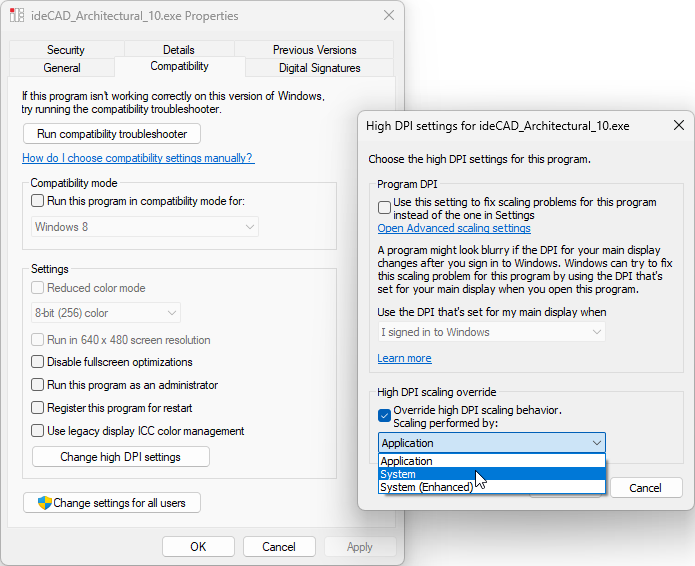Open the Digital Signatures tab
The width and height of the screenshot is (695, 566).
[320, 68]
